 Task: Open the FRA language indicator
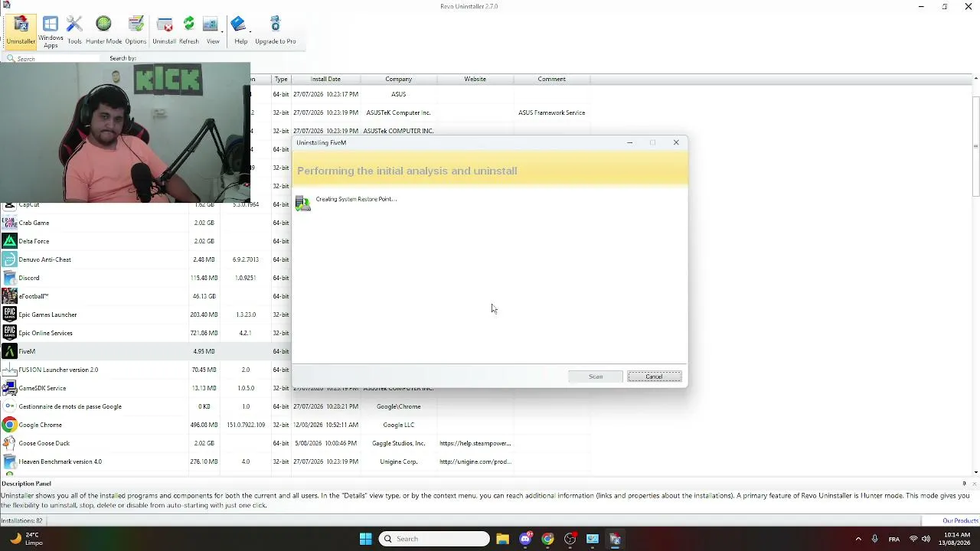[x=894, y=539]
